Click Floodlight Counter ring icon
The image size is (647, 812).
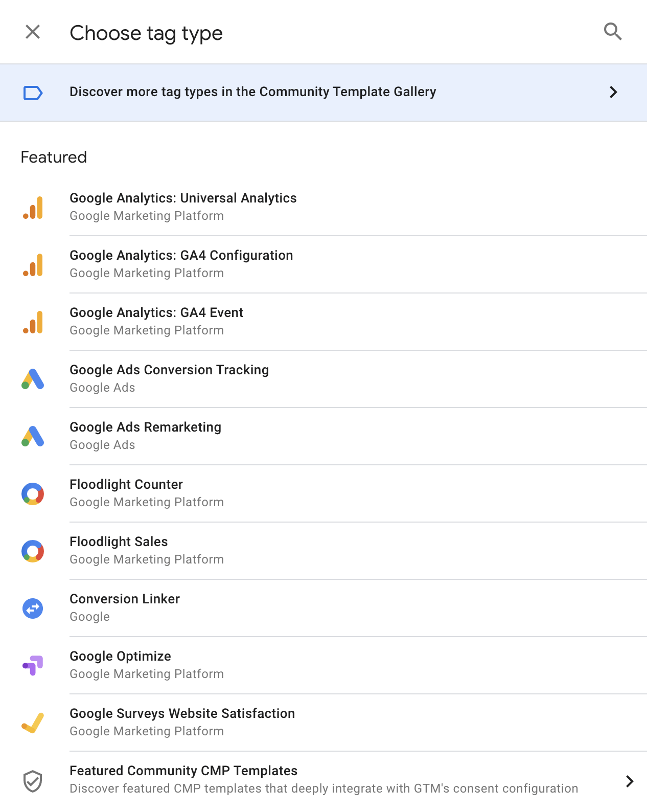pyautogui.click(x=33, y=494)
